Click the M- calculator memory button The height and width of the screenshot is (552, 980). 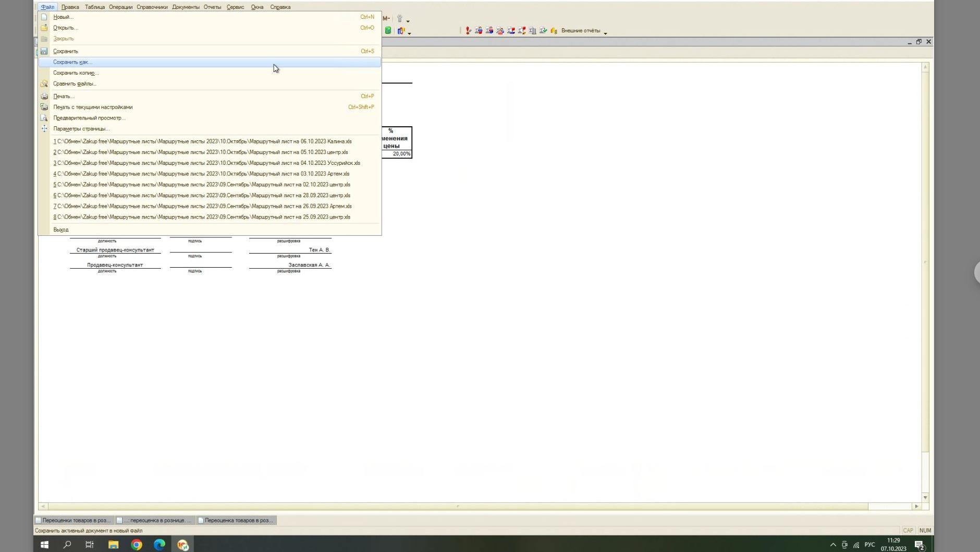386,18
